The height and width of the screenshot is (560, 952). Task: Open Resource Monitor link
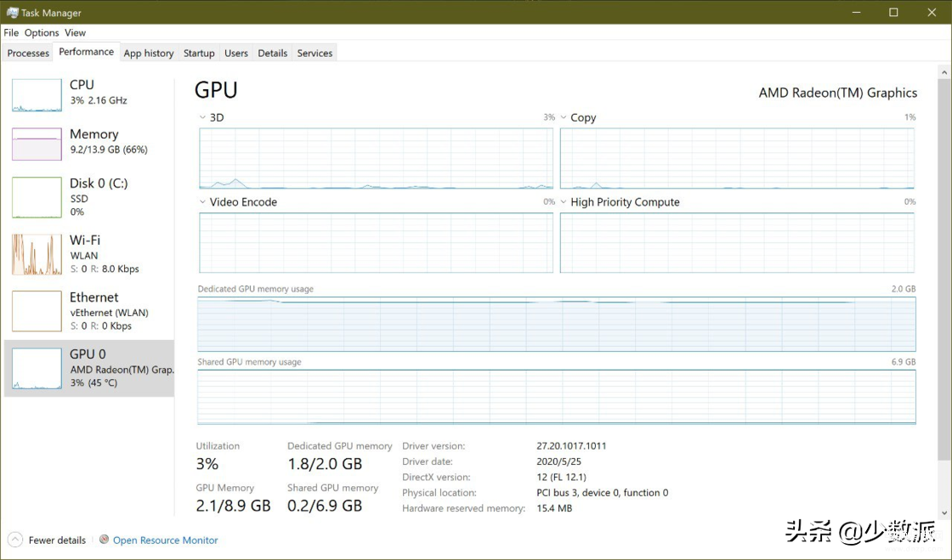tap(165, 540)
